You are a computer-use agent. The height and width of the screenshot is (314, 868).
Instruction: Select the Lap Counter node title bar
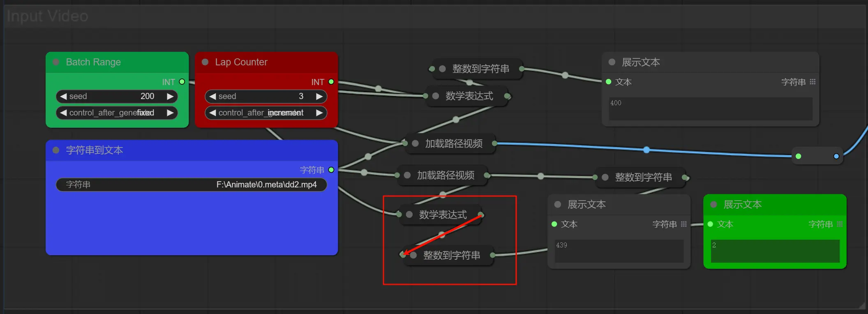266,62
